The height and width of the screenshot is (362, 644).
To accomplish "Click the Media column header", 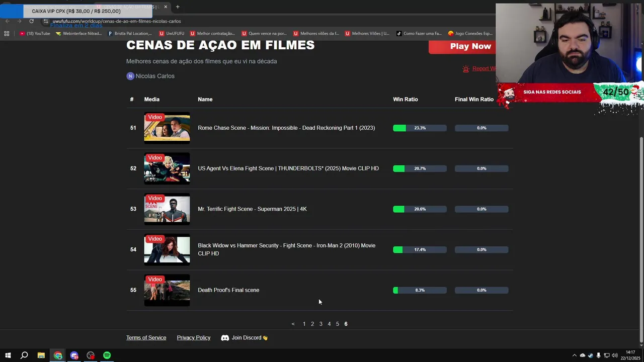I will (x=152, y=100).
